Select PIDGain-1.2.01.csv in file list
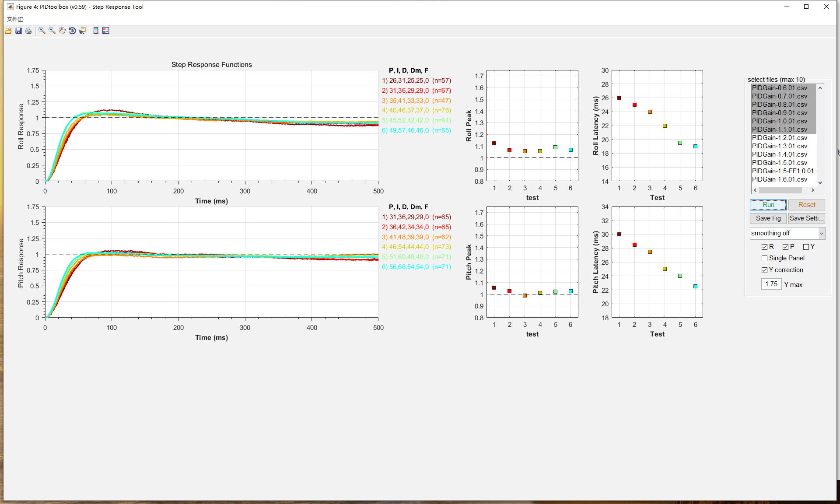The height and width of the screenshot is (504, 840). pos(784,138)
